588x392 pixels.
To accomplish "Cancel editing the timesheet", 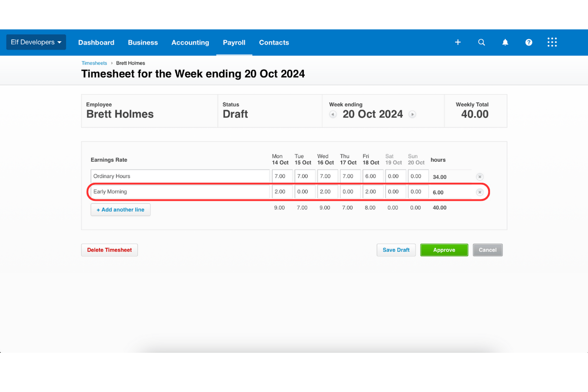I will (x=488, y=250).
